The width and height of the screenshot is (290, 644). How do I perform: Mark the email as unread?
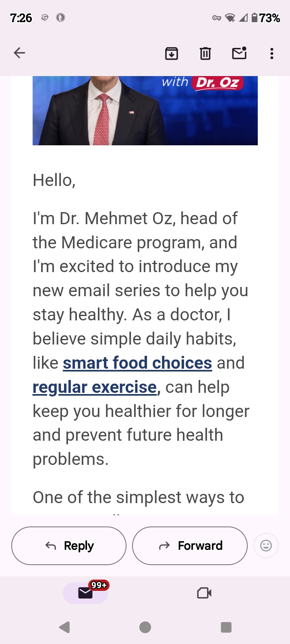point(239,53)
